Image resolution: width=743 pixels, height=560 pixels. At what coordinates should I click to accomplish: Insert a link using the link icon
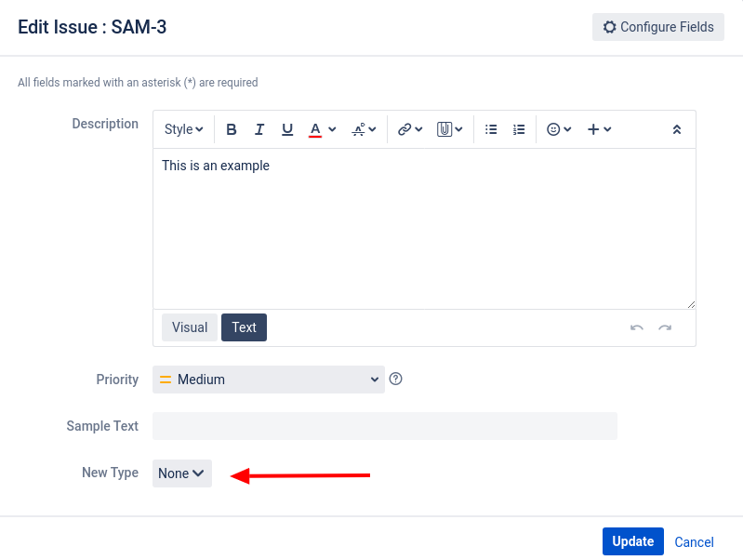tap(405, 129)
